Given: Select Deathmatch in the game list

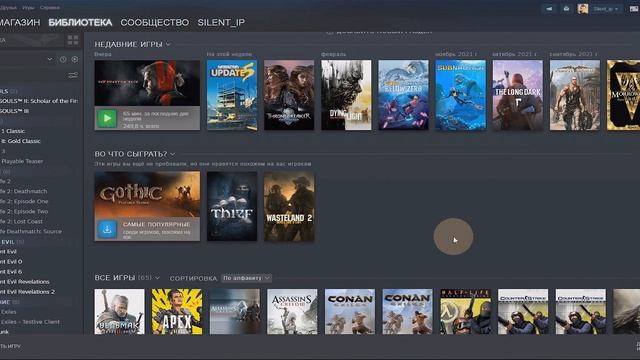Looking at the screenshot, I should coord(24,191).
